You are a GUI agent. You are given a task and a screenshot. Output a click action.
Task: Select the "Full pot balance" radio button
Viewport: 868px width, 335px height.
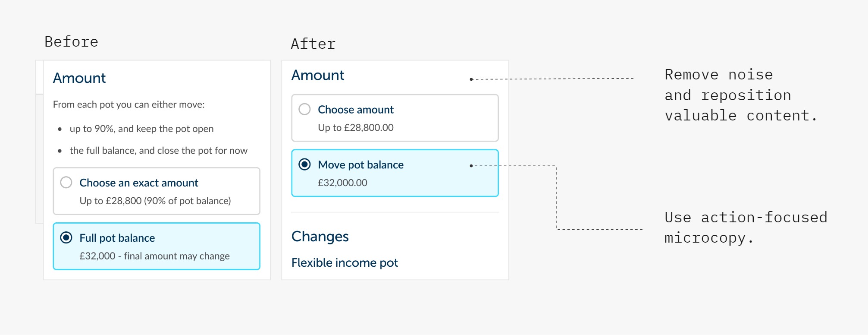(66, 238)
